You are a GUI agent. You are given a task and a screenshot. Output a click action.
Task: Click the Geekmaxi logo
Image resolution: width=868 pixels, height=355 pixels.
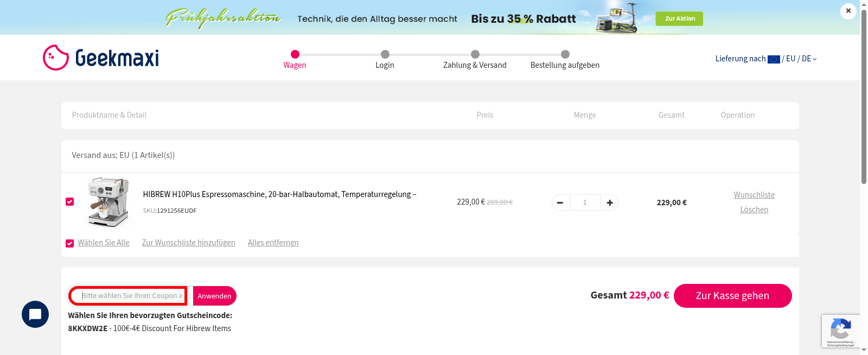(x=101, y=58)
